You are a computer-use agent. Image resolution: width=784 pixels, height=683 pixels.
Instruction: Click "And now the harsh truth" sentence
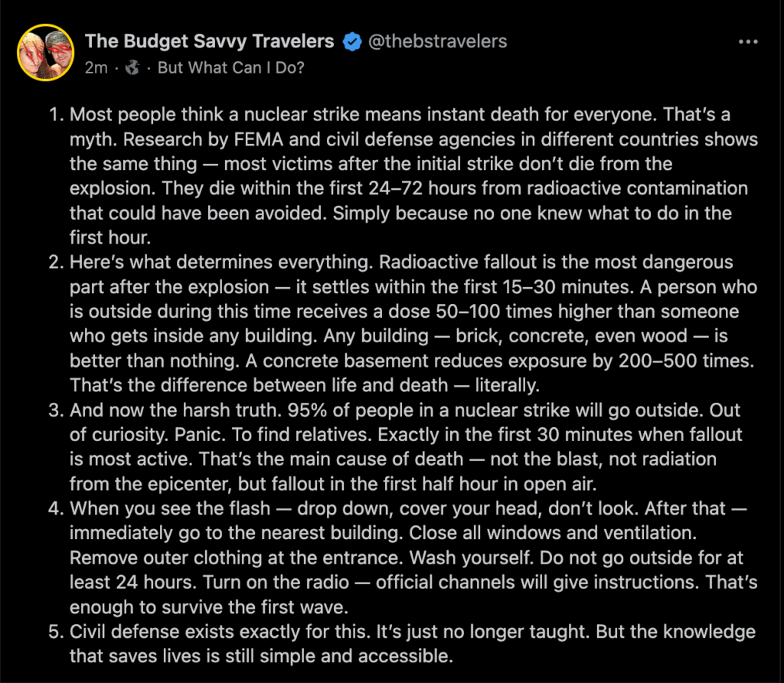pos(159,410)
